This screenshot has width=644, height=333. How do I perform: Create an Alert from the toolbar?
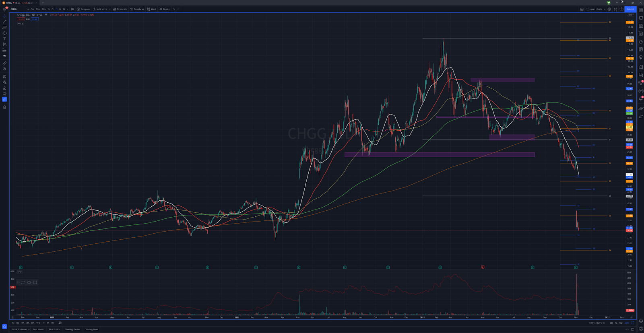152,9
